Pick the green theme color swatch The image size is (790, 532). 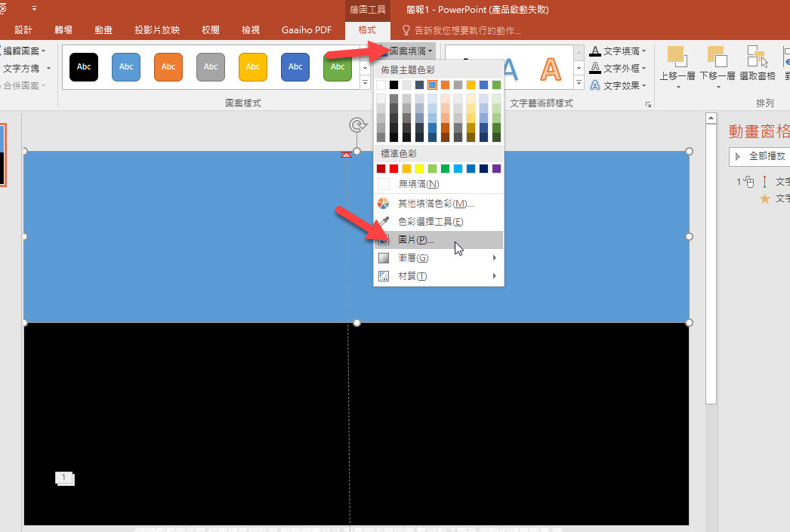pyautogui.click(x=496, y=85)
